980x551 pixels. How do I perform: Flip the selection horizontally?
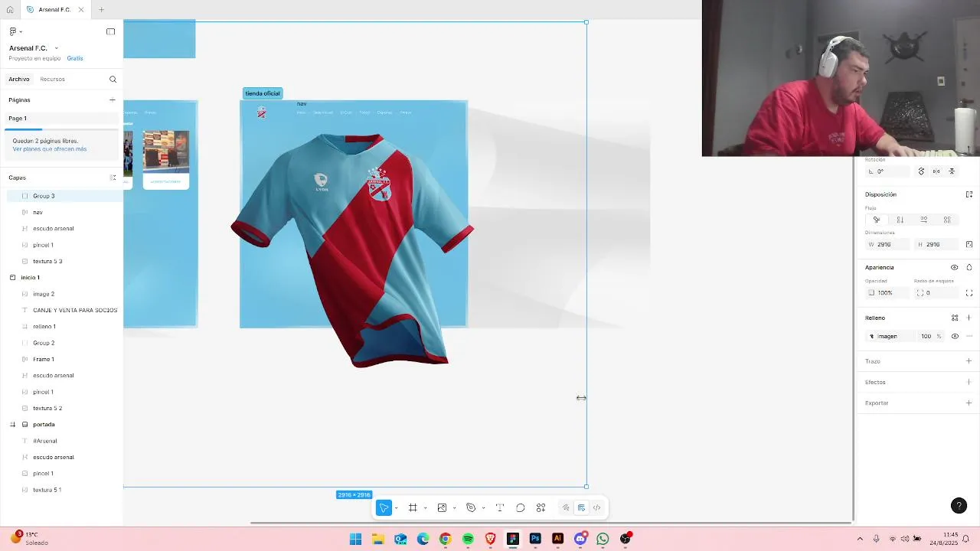(x=936, y=171)
